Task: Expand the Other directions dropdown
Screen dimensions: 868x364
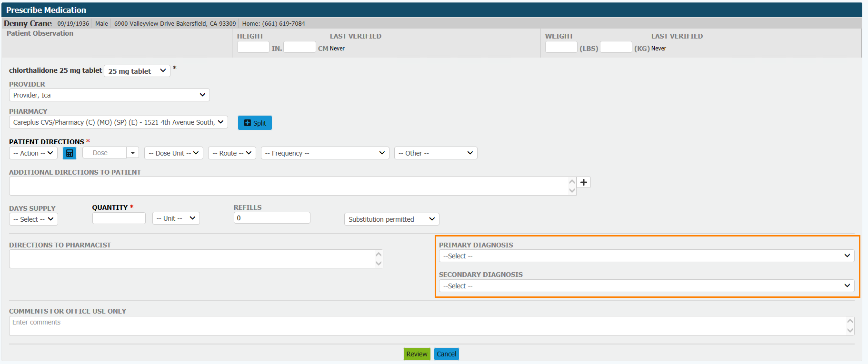Action: coord(435,153)
